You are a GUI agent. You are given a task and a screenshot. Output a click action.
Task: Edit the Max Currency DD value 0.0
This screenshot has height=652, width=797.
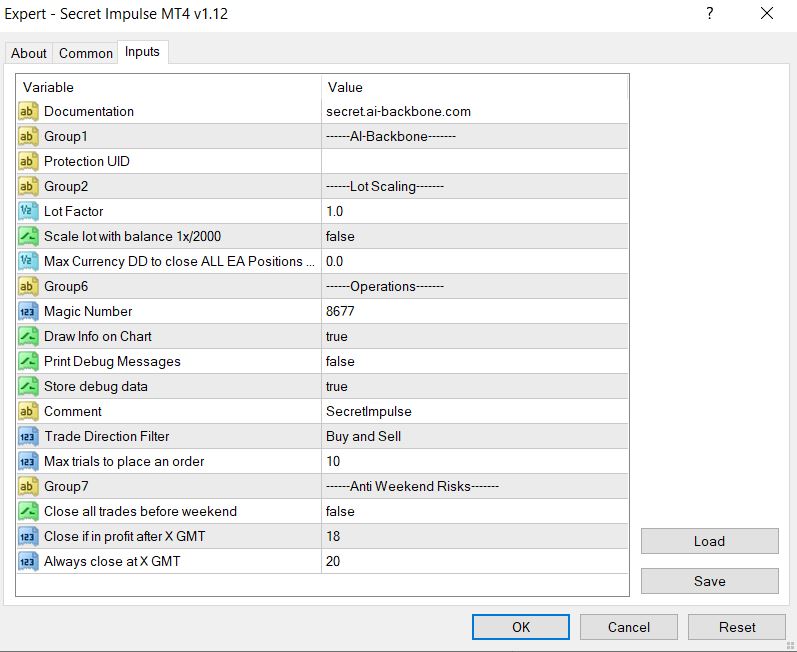(x=475, y=261)
